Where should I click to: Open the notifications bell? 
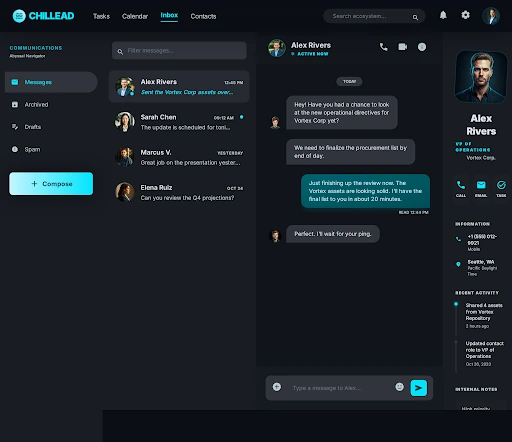(x=443, y=15)
